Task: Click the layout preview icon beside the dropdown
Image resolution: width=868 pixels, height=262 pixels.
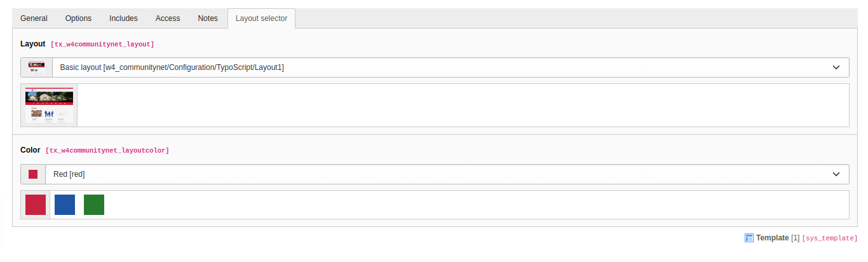Action: (36, 67)
